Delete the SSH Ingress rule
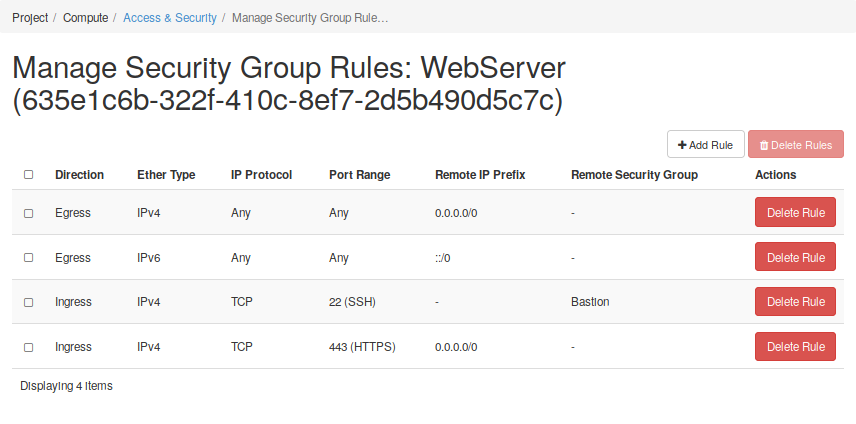The image size is (856, 424). [795, 302]
